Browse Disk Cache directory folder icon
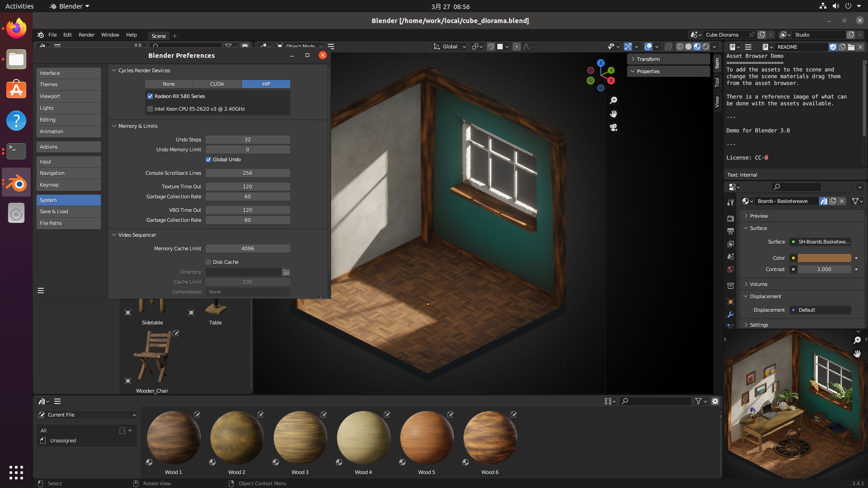The image size is (868, 488). (286, 272)
